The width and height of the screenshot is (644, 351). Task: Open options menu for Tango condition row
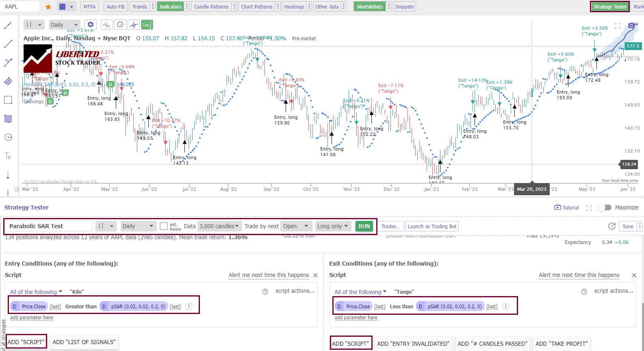click(x=506, y=306)
